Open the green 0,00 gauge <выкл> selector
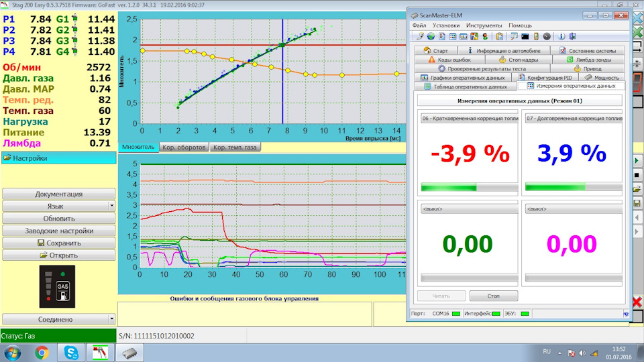The width and height of the screenshot is (644, 362). tap(470, 209)
